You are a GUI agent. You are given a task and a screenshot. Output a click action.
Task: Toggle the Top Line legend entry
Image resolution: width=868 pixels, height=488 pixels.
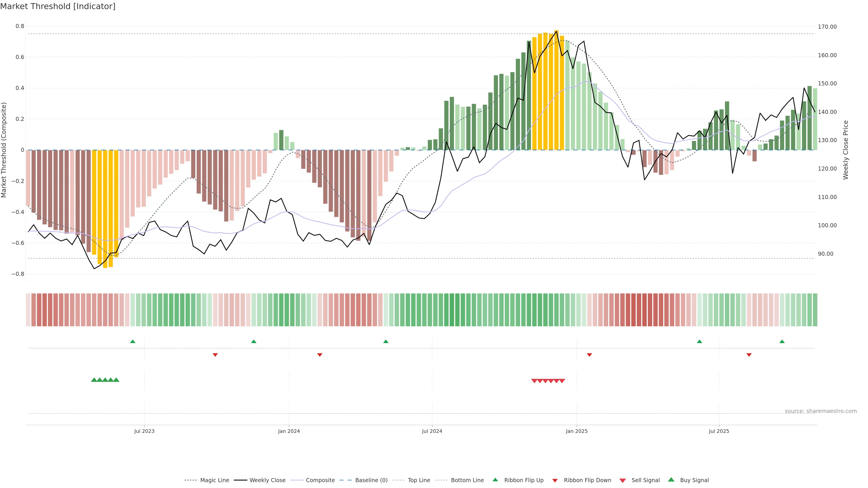419,480
